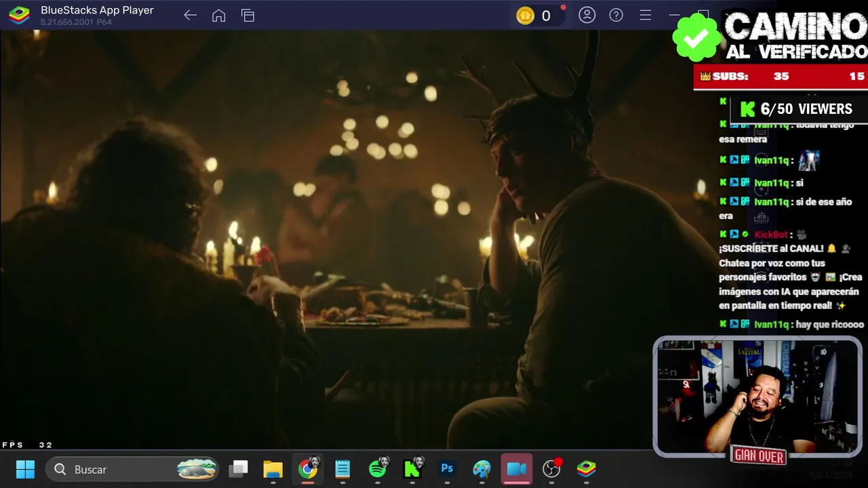This screenshot has height=488, width=868.
Task: Open the BlueStacks help menu
Action: point(616,15)
